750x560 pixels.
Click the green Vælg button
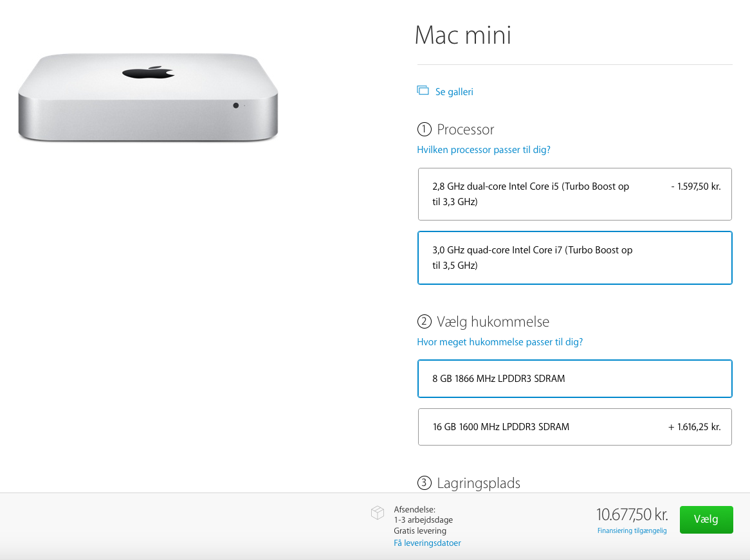click(x=706, y=519)
